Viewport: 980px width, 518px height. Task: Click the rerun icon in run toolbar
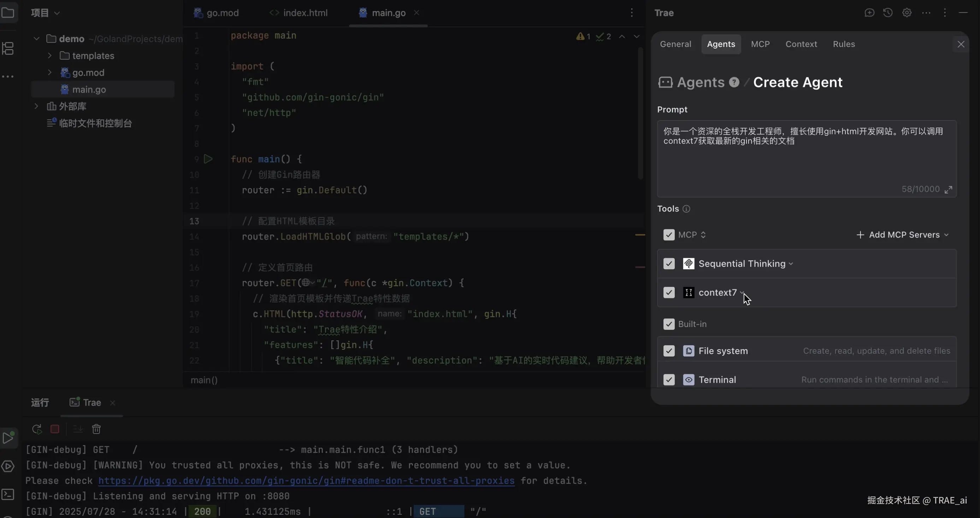tap(37, 429)
